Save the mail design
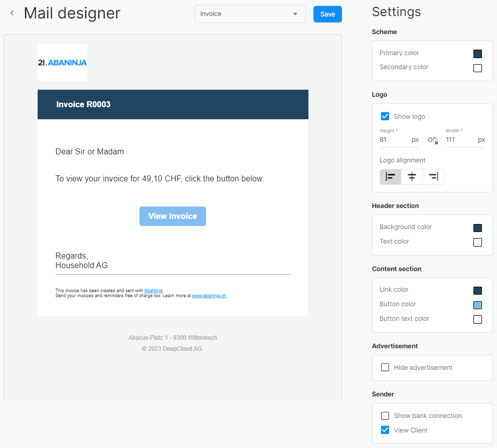497x448 pixels. 327,14
